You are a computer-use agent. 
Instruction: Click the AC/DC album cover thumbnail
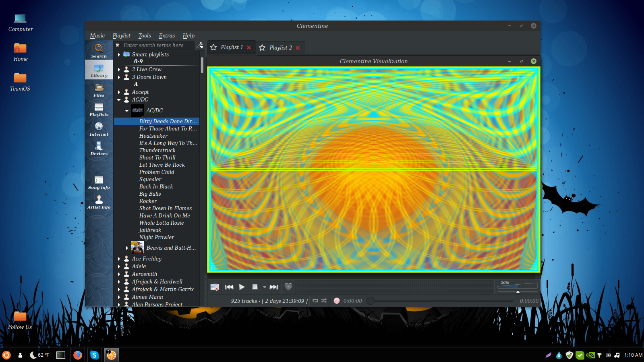pos(138,110)
